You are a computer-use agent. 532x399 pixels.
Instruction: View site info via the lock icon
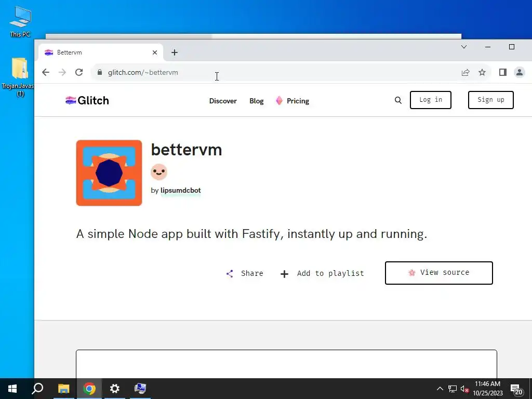tap(99, 72)
